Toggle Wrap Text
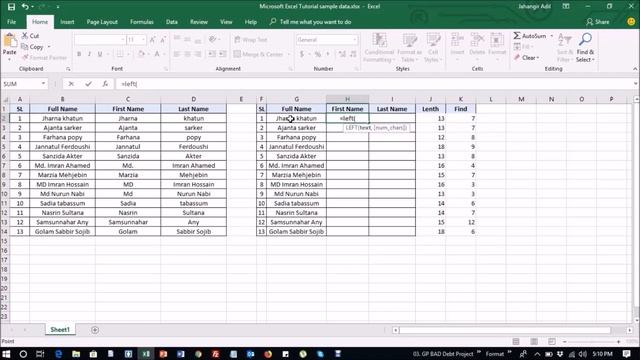 click(x=251, y=40)
